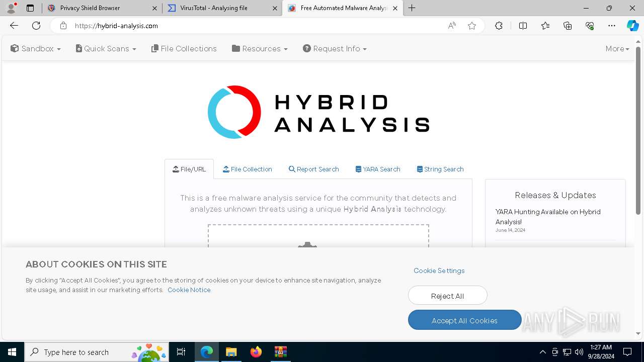Select the File/URL tab
Image resolution: width=644 pixels, height=362 pixels.
coord(189,169)
